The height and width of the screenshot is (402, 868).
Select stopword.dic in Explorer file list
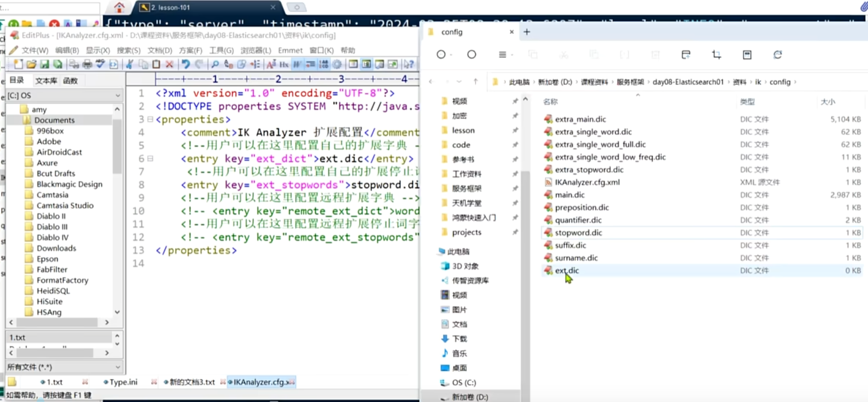(578, 233)
